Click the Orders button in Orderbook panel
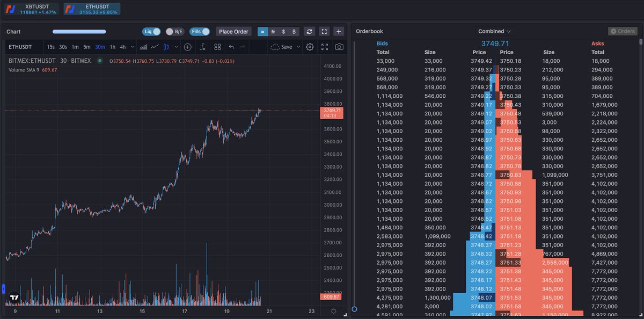 [x=622, y=31]
